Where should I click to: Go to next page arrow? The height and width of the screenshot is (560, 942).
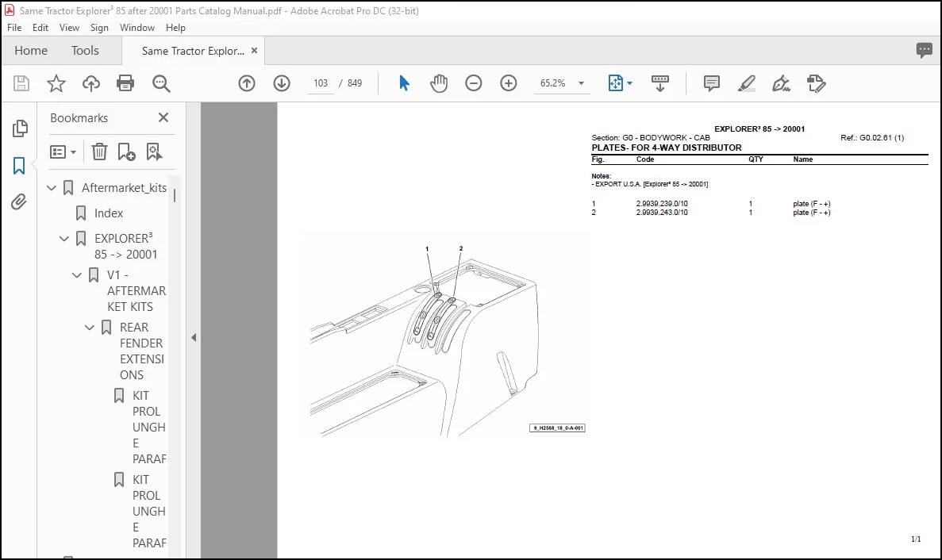[281, 83]
